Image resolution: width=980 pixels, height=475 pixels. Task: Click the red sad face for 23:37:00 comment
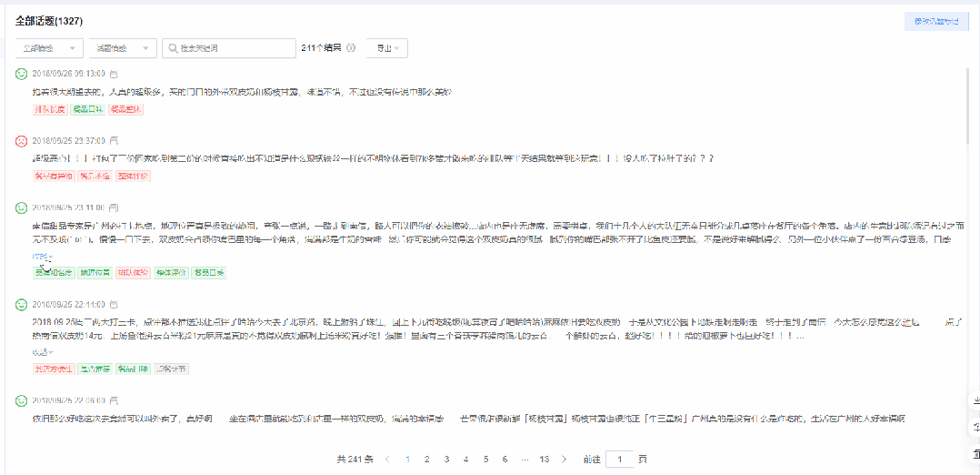[x=21, y=141]
